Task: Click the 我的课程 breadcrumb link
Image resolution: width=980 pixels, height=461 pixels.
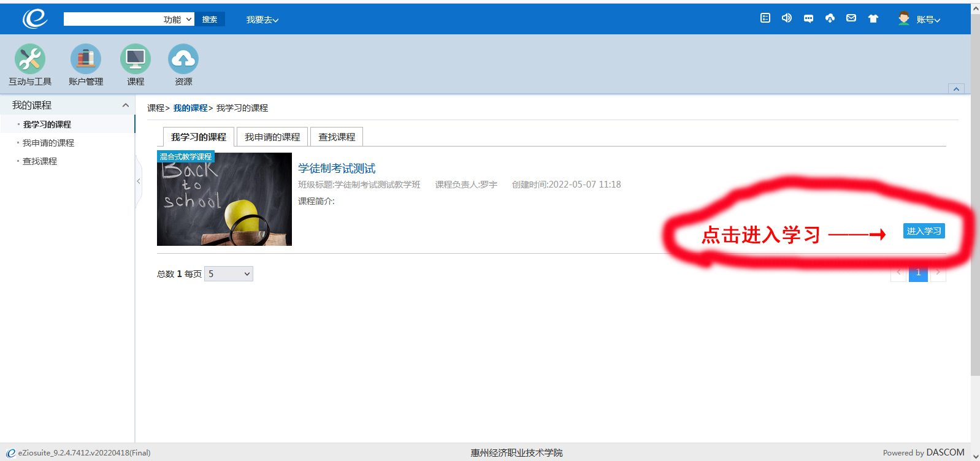Action: click(x=191, y=108)
